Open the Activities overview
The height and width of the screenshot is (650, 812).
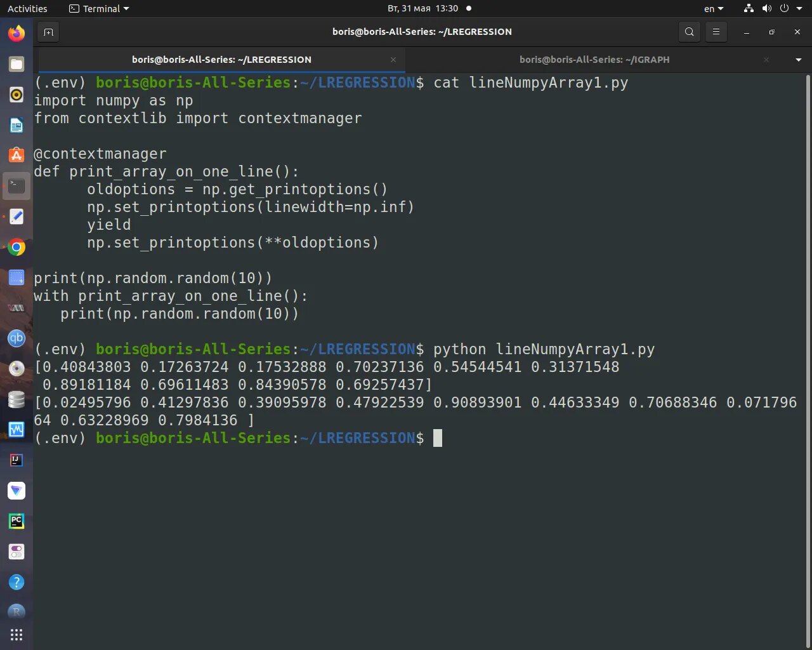point(27,8)
